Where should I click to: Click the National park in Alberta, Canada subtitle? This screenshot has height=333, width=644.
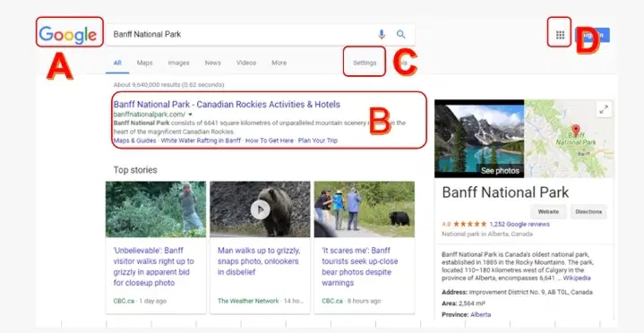[x=487, y=234]
